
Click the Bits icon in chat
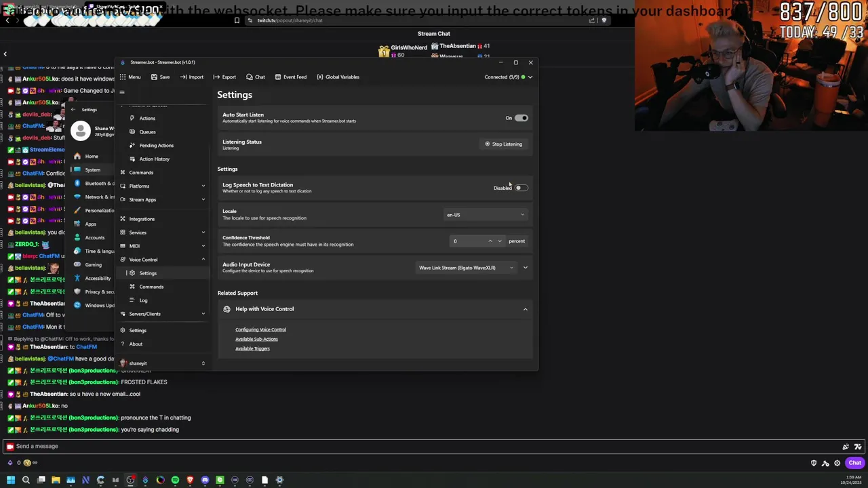pos(10,463)
